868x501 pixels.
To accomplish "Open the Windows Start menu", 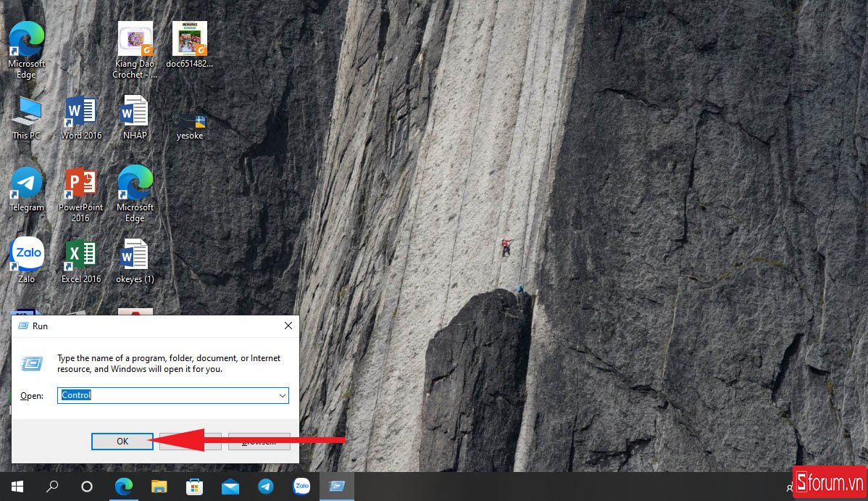I will point(17,486).
